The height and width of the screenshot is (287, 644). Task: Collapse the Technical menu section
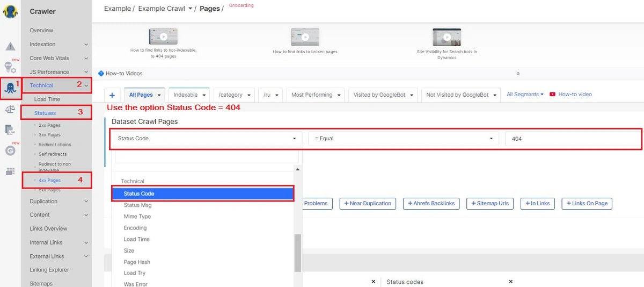(x=86, y=85)
